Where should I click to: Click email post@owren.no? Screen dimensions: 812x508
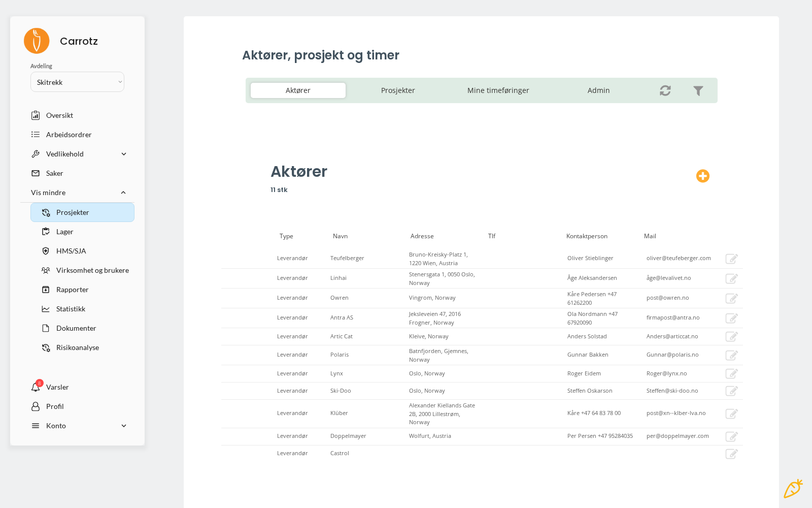tap(668, 298)
